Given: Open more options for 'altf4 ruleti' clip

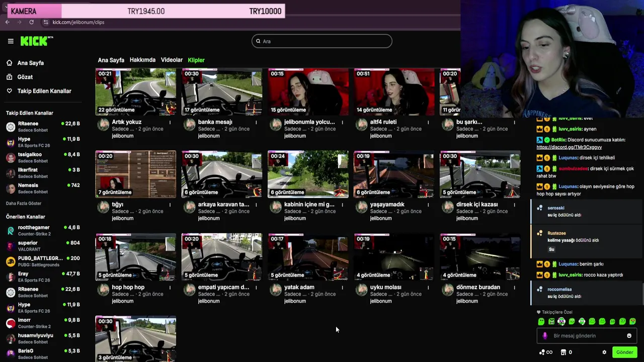Looking at the screenshot, I should [x=428, y=122].
